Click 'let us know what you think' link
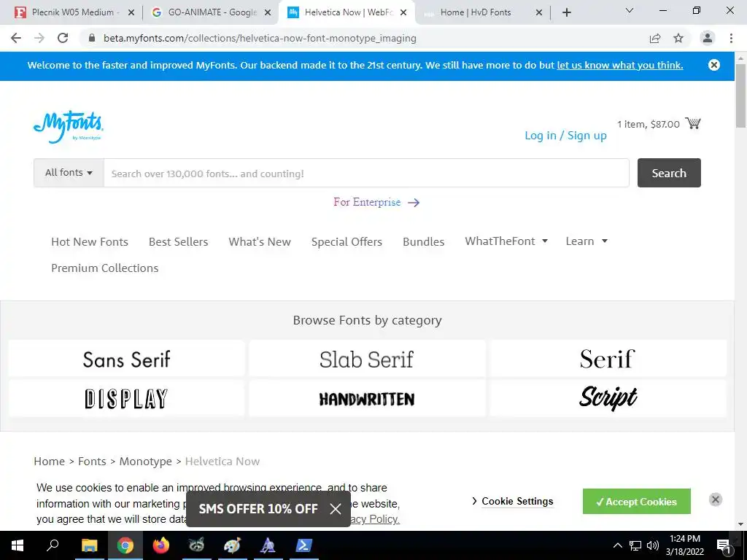This screenshot has height=560, width=747. [x=620, y=65]
